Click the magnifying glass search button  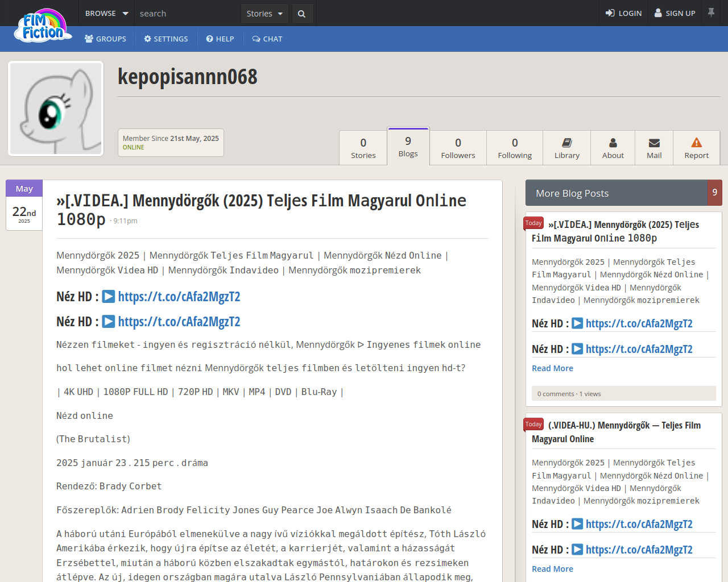click(x=301, y=14)
